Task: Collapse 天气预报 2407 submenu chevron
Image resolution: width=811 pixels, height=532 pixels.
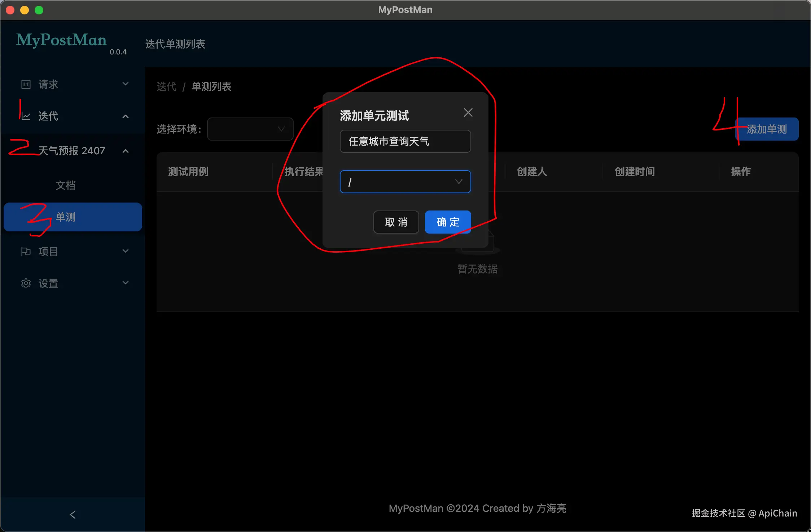Action: 126,151
